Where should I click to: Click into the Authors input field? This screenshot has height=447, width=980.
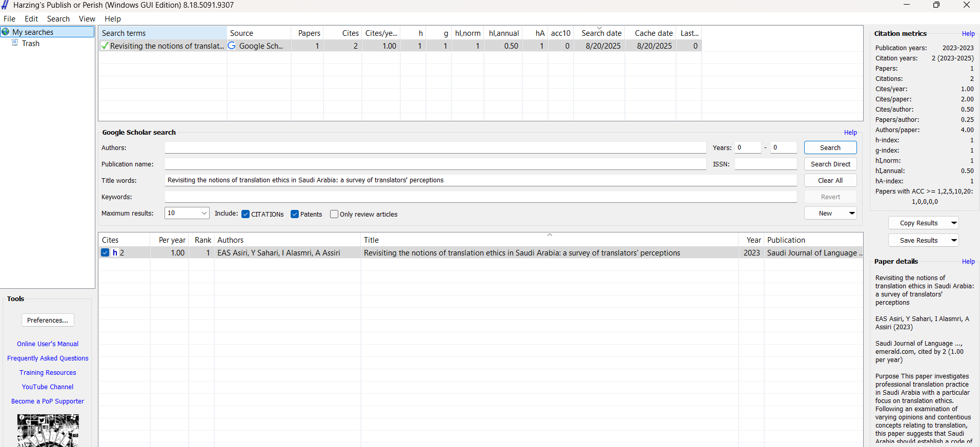[x=435, y=147]
